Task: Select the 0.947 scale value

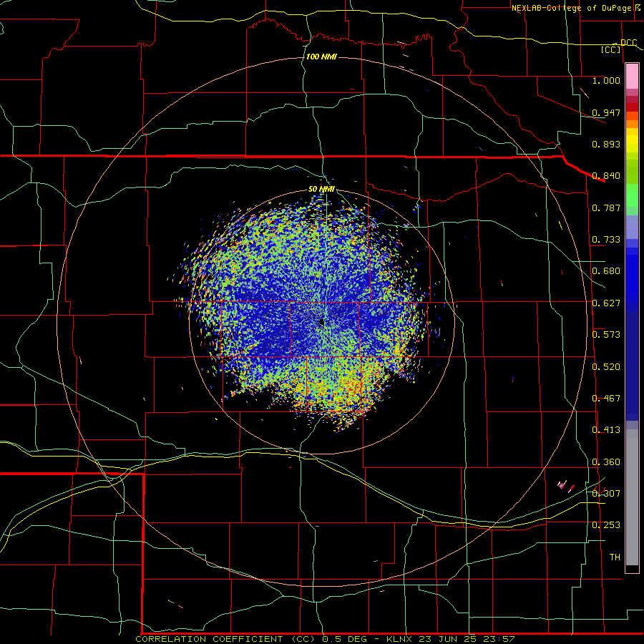Action: tap(606, 112)
